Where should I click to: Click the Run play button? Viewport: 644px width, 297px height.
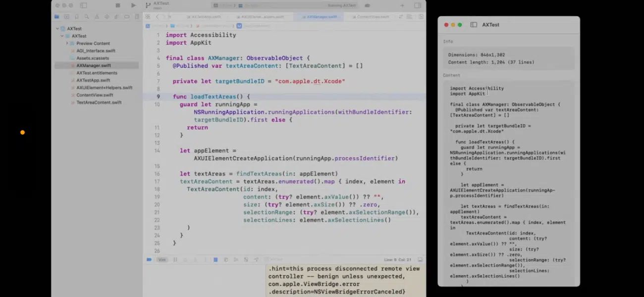pos(133,5)
